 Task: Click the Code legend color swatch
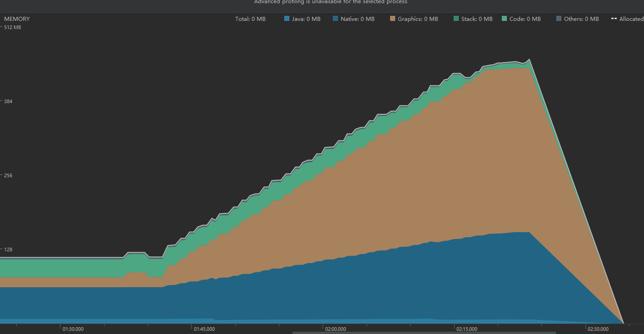tap(504, 19)
